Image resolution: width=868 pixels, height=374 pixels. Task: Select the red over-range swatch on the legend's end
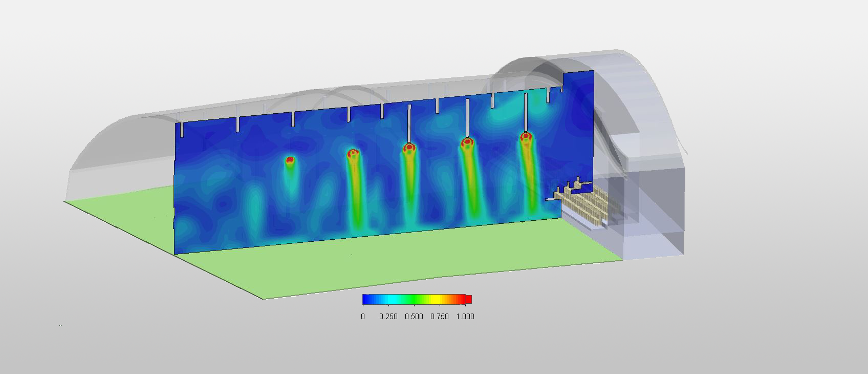point(468,300)
